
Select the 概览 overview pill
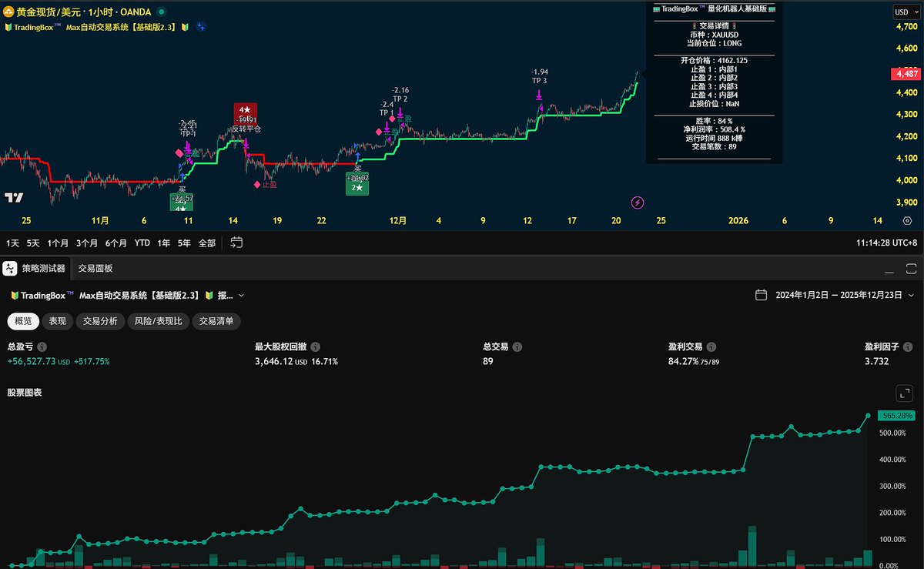[23, 321]
